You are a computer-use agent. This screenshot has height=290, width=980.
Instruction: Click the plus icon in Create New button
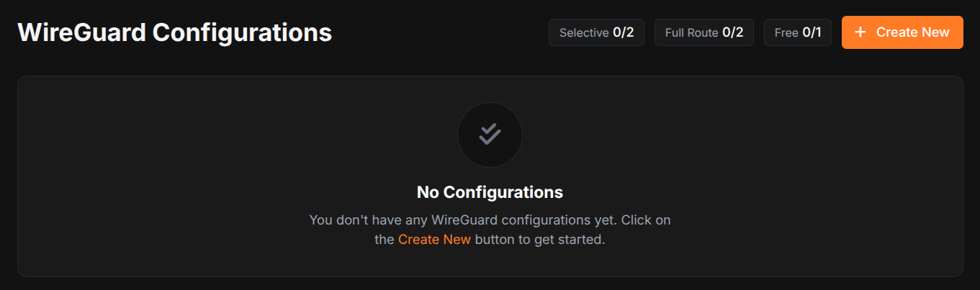point(860,32)
